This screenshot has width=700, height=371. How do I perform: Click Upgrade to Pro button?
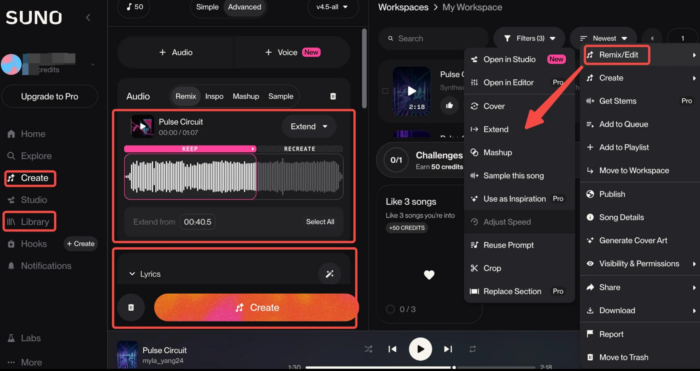tap(50, 96)
